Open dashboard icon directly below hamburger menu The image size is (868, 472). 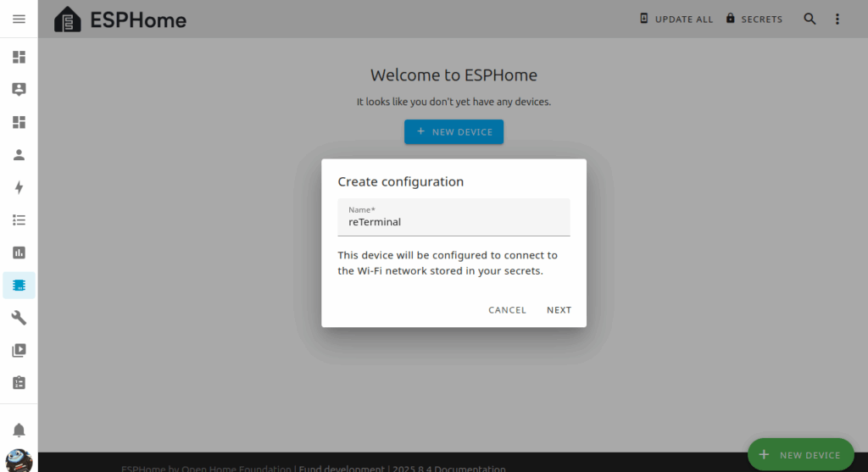pyautogui.click(x=19, y=57)
